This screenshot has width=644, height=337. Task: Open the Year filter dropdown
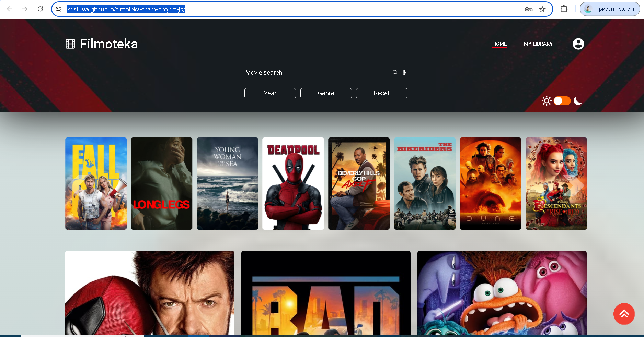tap(270, 93)
